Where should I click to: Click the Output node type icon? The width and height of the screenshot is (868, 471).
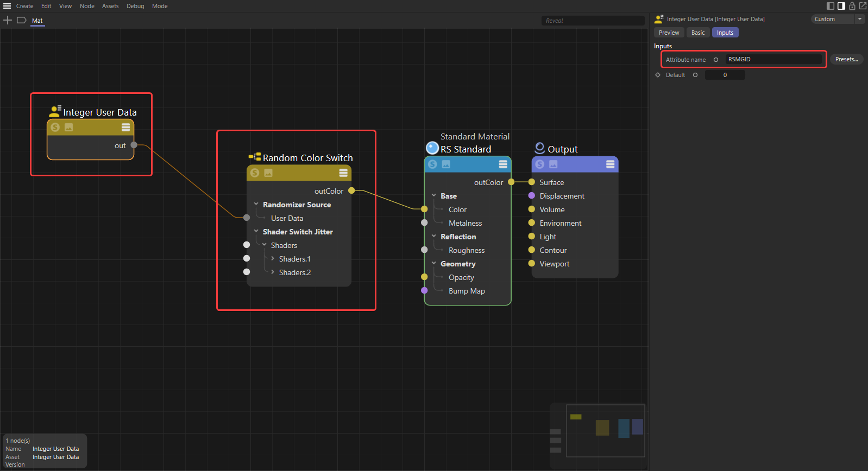point(540,148)
